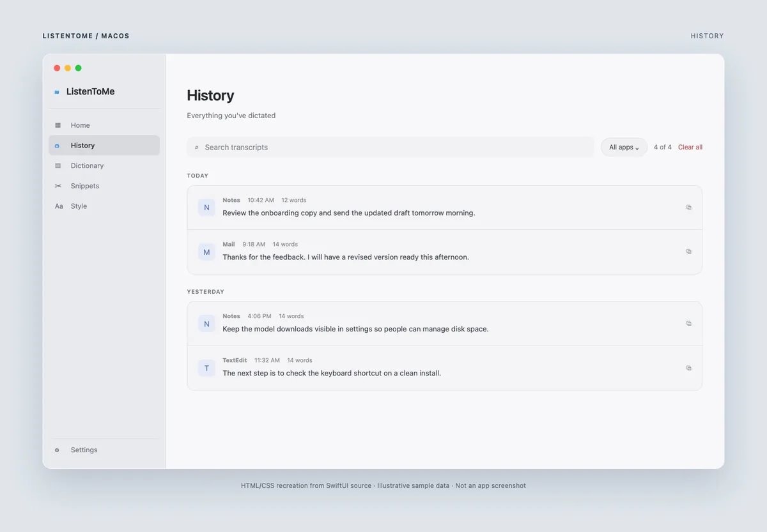Click the M avatar of the Mail entry

tap(206, 252)
